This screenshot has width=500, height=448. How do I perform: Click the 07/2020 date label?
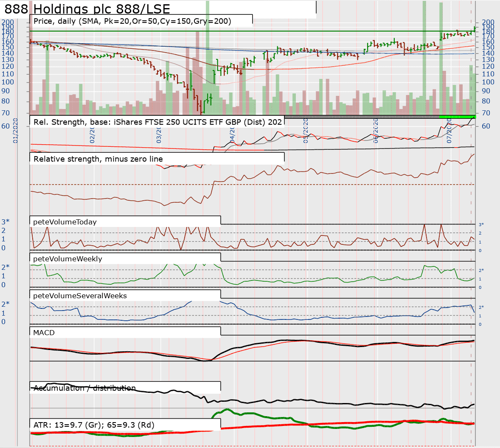tap(449, 131)
